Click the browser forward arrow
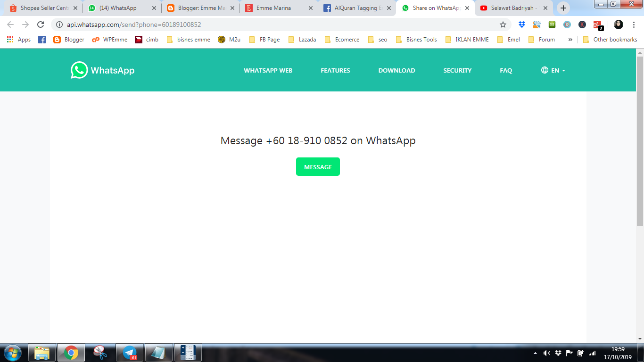 25,25
